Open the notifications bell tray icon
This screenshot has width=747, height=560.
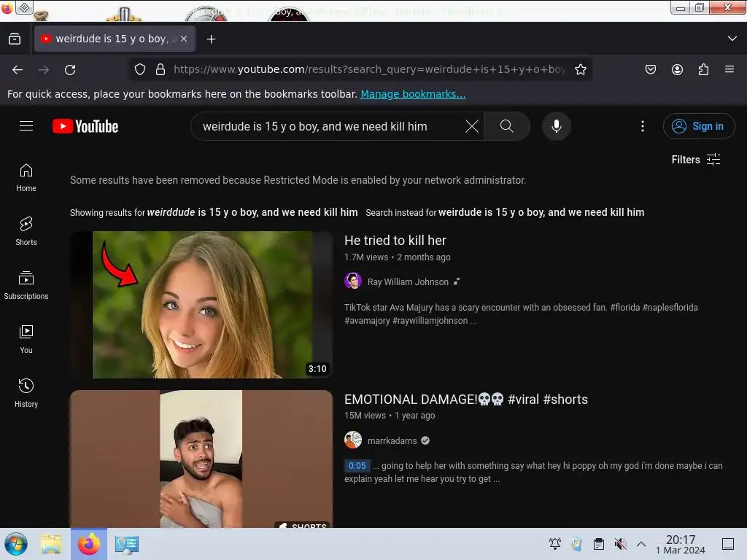[x=555, y=544]
